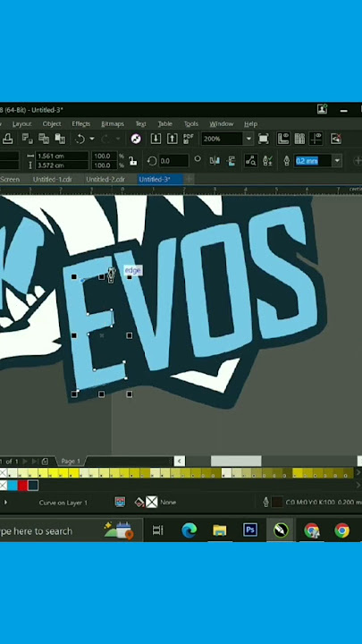Click the plus button to add document
This screenshot has height=644, width=362.
(189, 179)
